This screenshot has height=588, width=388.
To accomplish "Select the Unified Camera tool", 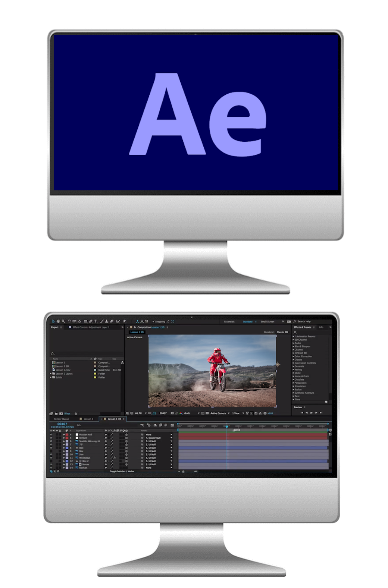I will point(74,321).
